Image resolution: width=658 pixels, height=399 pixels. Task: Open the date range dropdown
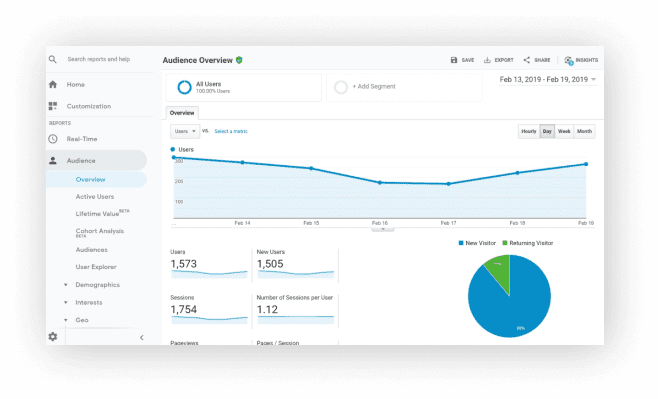(x=548, y=80)
